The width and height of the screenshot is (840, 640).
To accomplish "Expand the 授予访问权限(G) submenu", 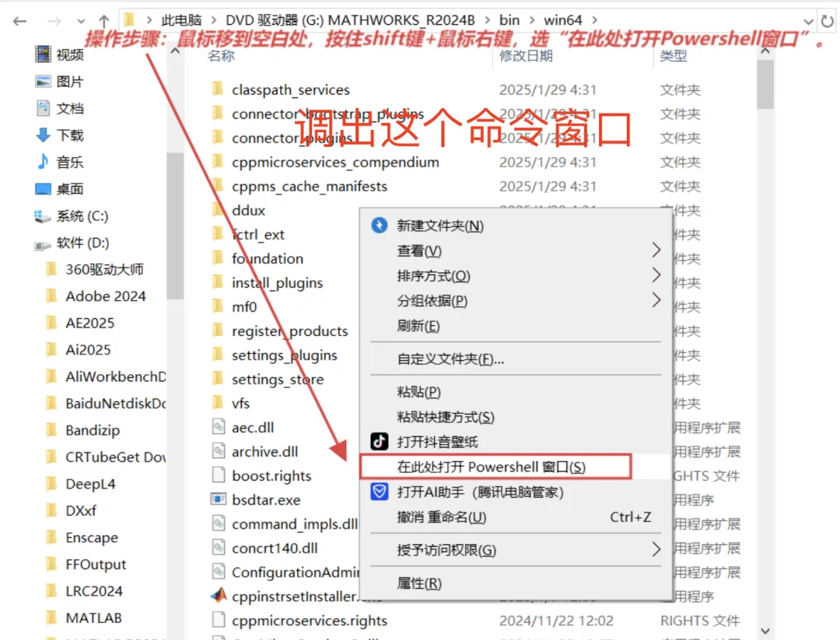I will [516, 550].
